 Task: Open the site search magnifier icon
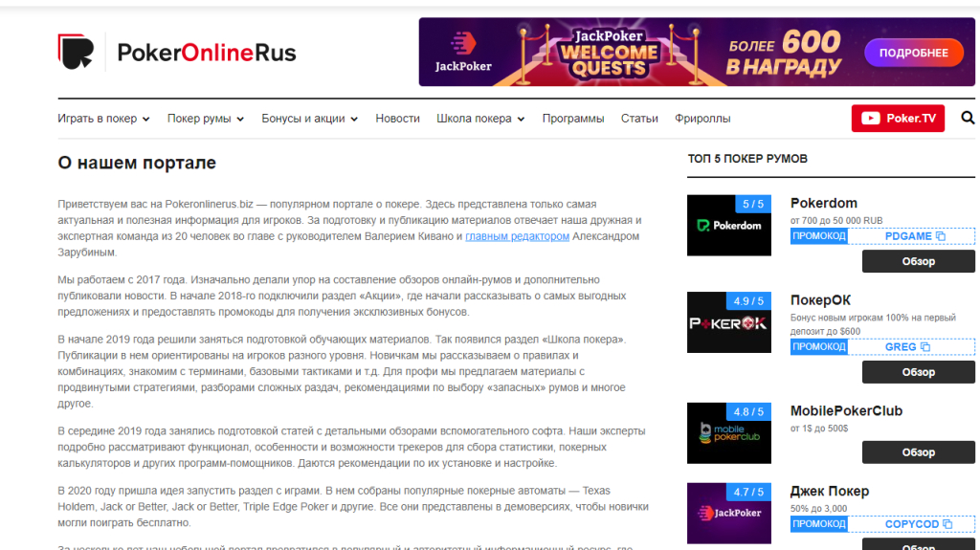[x=968, y=118]
